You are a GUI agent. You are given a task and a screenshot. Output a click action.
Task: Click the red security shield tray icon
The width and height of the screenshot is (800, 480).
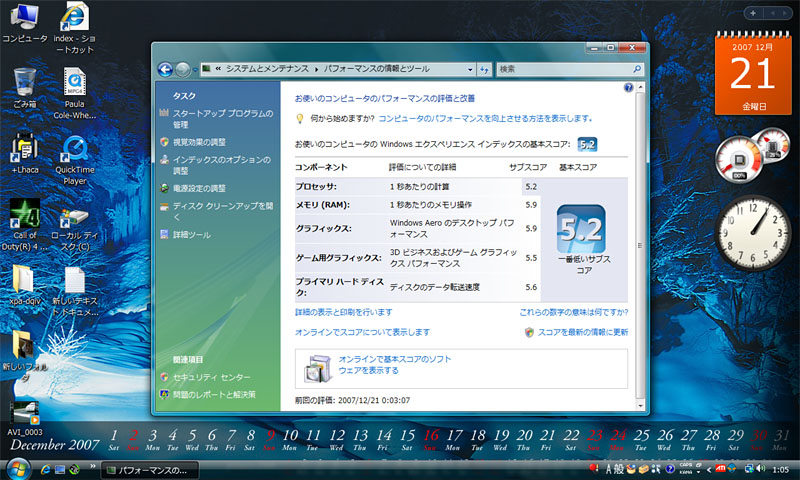point(593,468)
